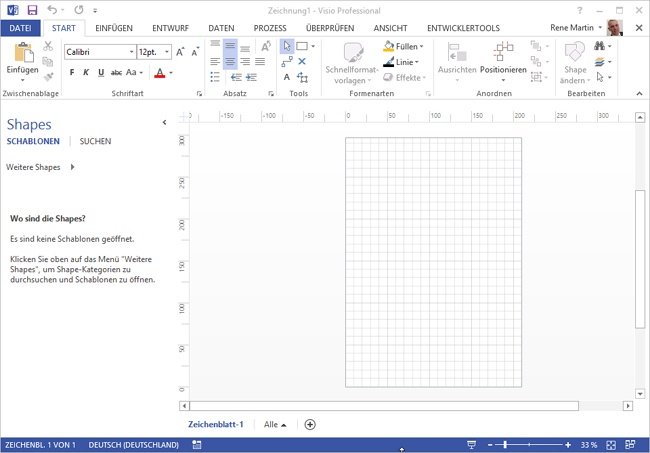
Task: Open the EINFÜGEN ribbon tab
Action: (x=114, y=28)
